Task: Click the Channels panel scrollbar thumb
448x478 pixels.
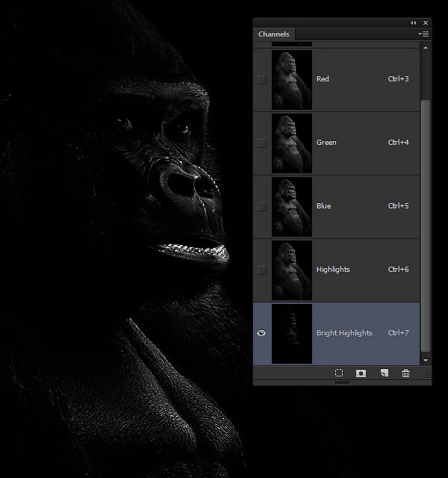Action: click(426, 226)
